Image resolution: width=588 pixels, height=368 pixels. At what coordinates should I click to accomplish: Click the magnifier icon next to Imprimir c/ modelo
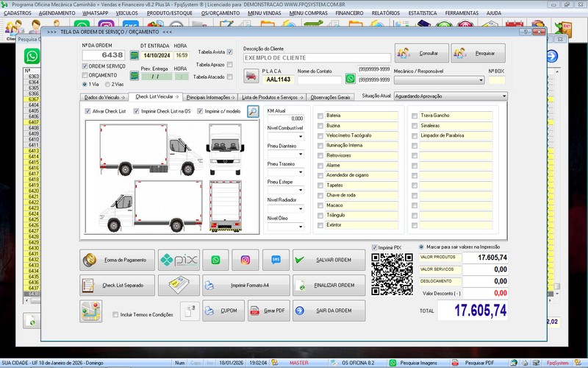[x=252, y=112]
